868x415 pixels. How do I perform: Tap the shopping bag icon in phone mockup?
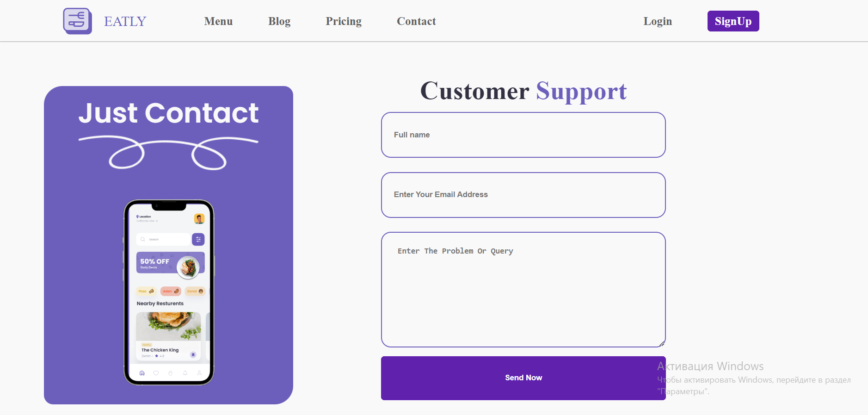tap(171, 373)
